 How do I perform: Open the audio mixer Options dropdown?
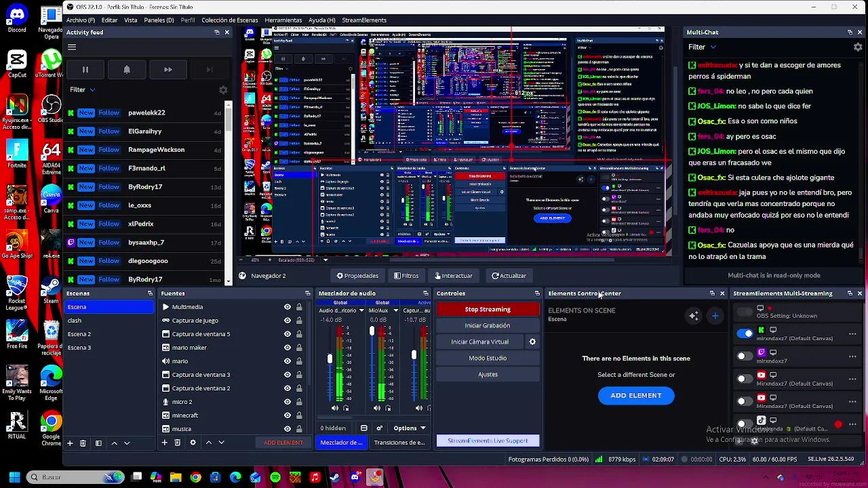click(x=410, y=428)
